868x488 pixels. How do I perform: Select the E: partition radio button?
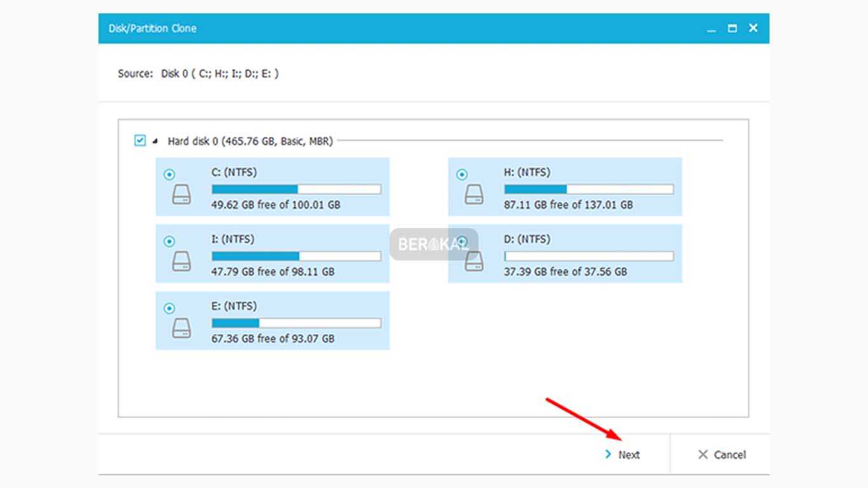point(169,308)
